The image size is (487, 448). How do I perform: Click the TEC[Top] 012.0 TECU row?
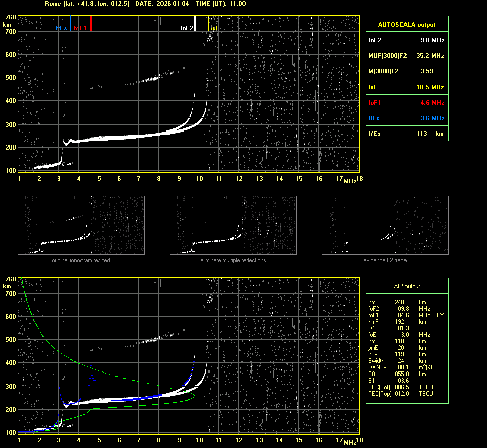(x=400, y=393)
